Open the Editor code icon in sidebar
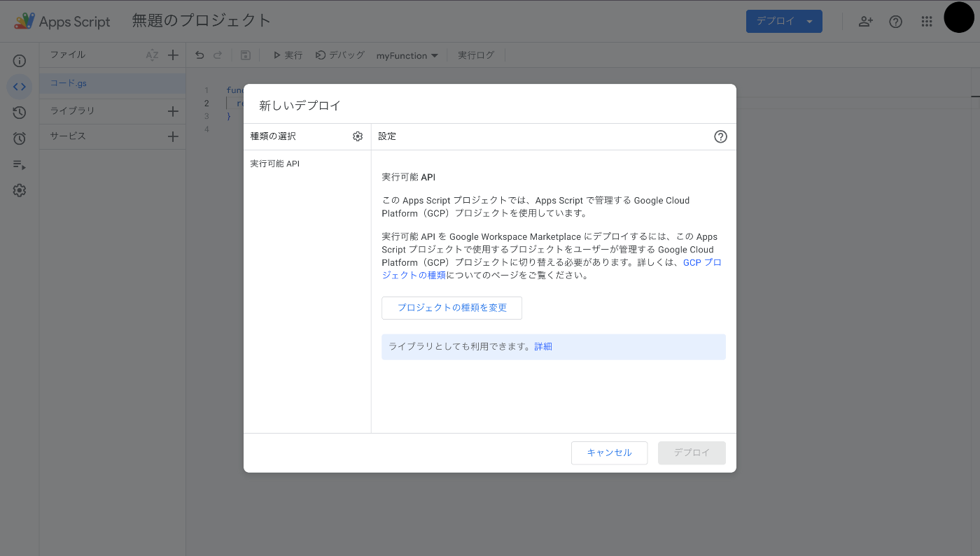 pos(20,87)
